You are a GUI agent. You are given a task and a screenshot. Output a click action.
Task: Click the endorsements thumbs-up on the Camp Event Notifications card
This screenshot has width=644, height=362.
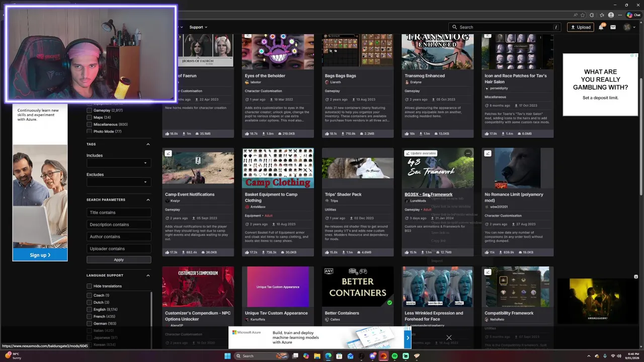coord(167,252)
